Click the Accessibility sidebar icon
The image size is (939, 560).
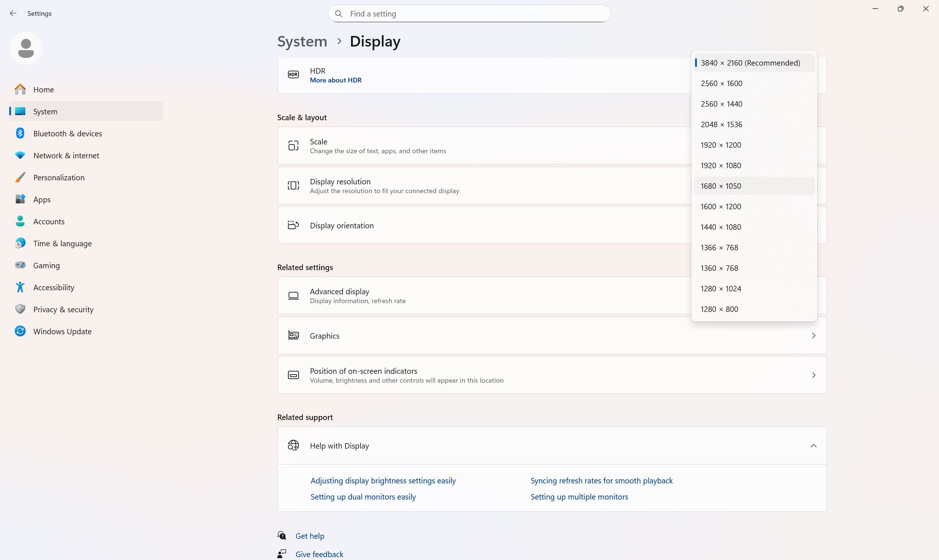click(x=20, y=288)
